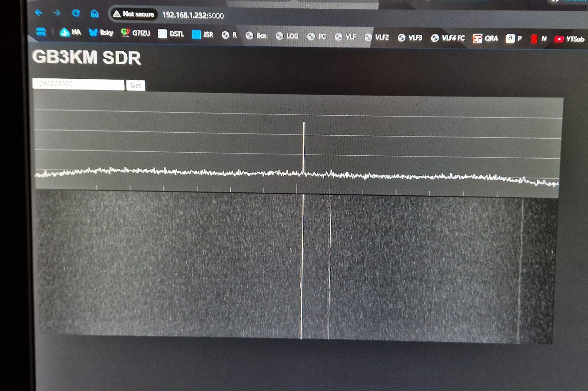Focus the address bar showing 192.168.1.232:5000
The height and width of the screenshot is (391, 588).
tap(193, 15)
